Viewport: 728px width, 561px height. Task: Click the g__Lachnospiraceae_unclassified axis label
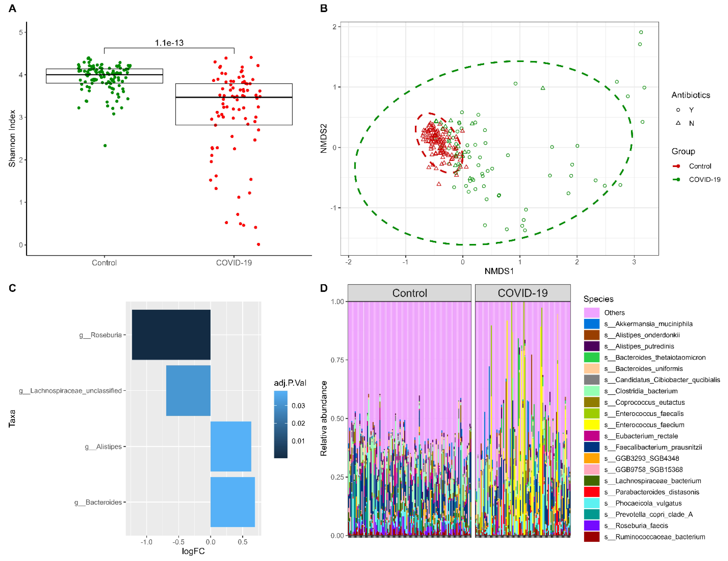pos(70,391)
